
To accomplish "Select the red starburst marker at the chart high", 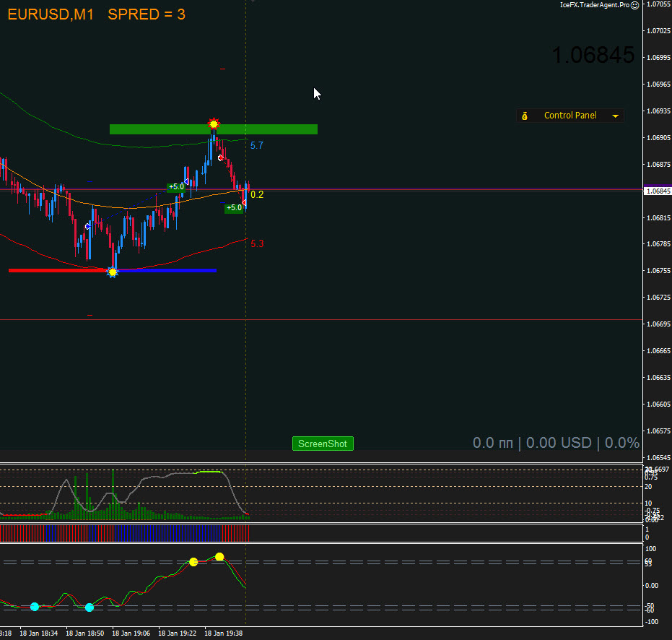I will (214, 124).
